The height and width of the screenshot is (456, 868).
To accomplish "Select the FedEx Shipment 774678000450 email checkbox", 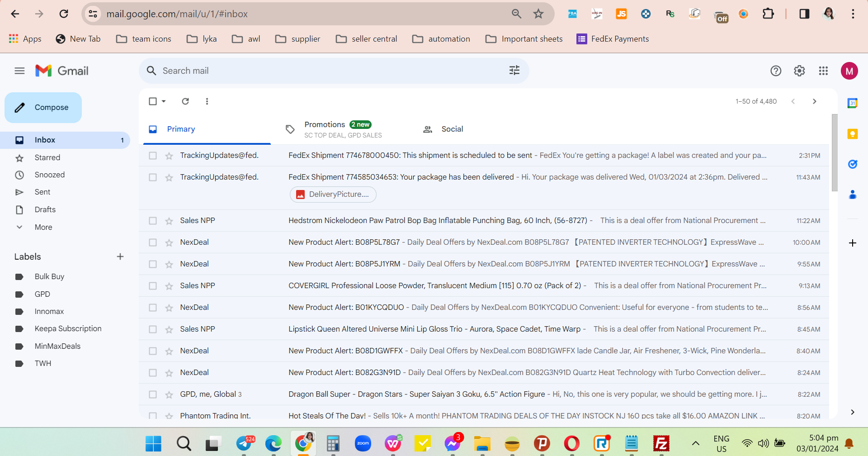I will [153, 156].
